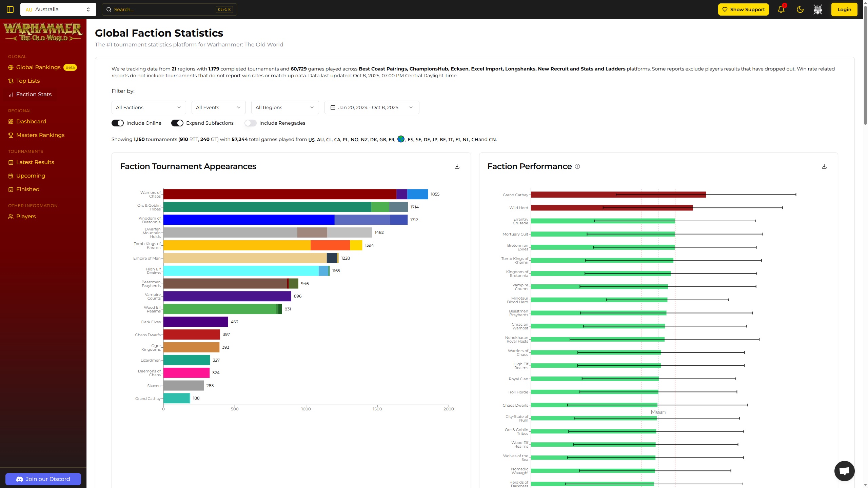Toggle the sidebar panel icon
The width and height of the screenshot is (868, 488).
click(x=10, y=9)
